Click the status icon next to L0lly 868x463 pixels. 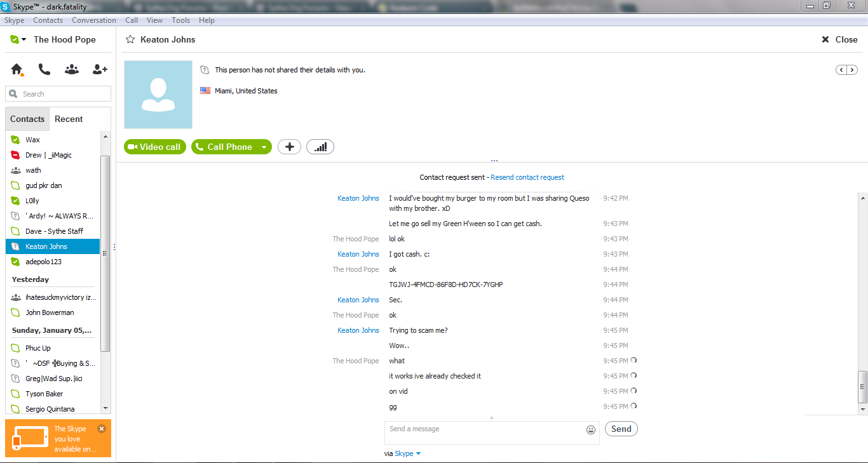[x=16, y=201]
